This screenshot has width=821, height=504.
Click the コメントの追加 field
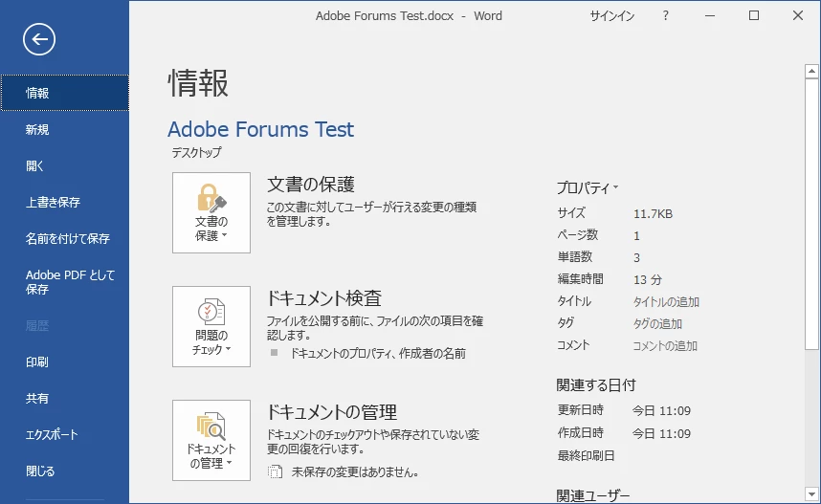click(x=665, y=346)
